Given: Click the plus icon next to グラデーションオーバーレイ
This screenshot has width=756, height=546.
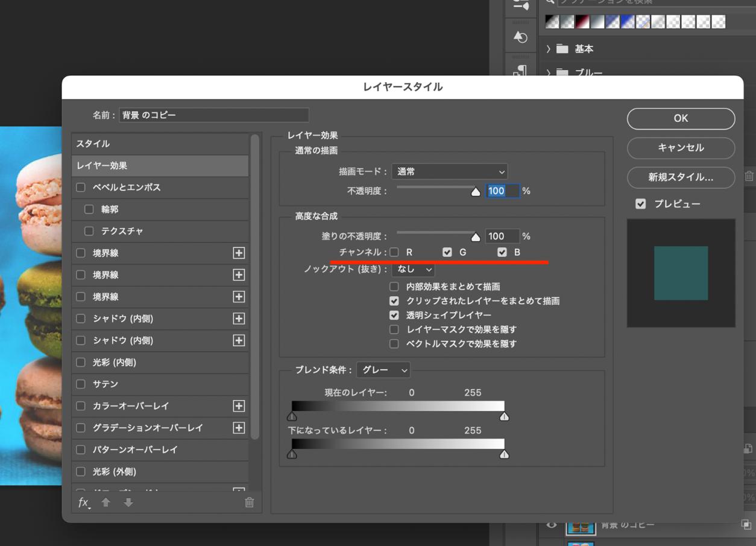Looking at the screenshot, I should [239, 428].
